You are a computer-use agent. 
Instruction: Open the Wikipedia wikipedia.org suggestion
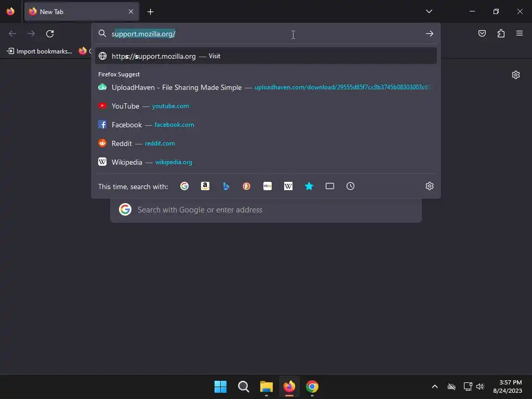coord(266,162)
